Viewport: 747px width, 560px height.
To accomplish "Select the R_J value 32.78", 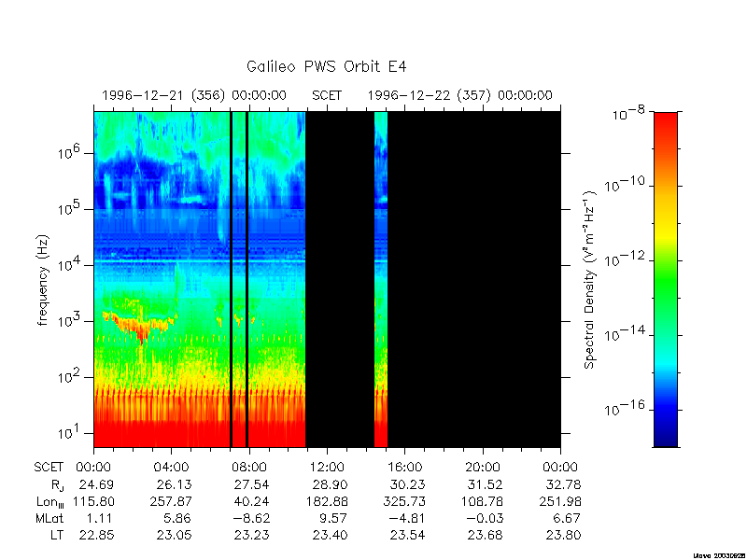I will [563, 484].
